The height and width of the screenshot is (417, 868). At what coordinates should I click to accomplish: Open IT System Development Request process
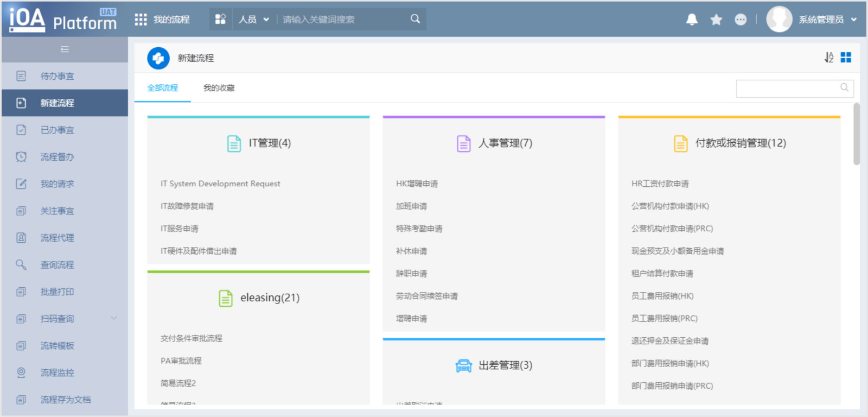point(220,184)
